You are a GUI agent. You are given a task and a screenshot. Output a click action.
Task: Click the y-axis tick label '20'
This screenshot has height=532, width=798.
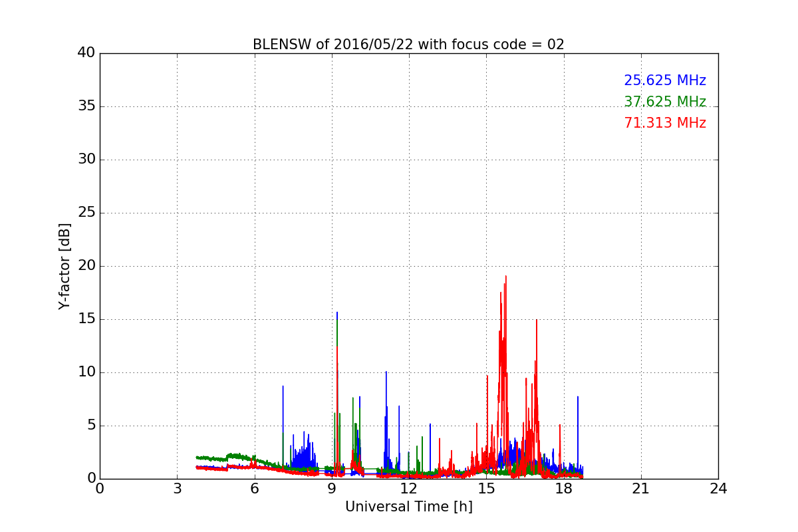(x=86, y=266)
